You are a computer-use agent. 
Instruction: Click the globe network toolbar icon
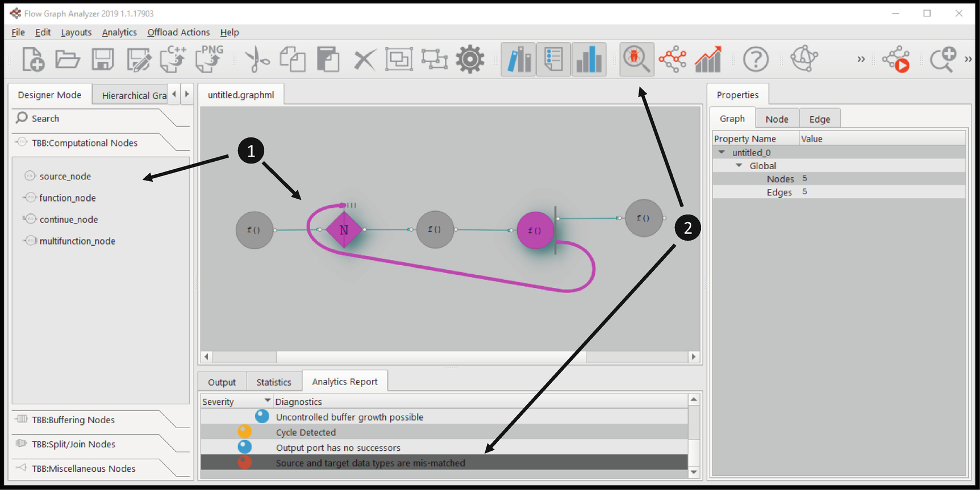pyautogui.click(x=804, y=58)
